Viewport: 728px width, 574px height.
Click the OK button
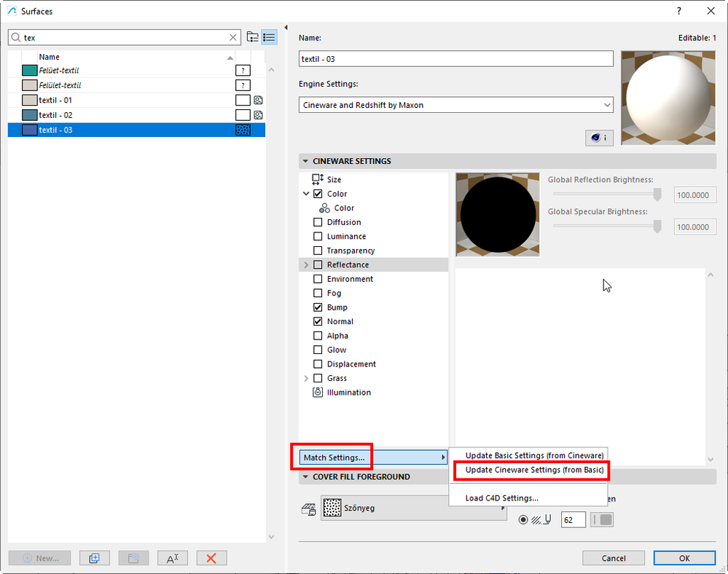tap(684, 558)
